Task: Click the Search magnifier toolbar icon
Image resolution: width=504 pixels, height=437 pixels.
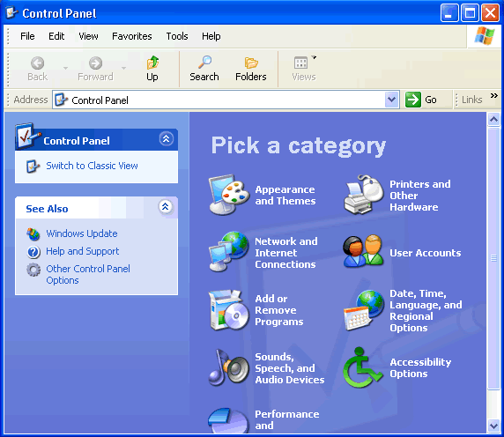Action: pyautogui.click(x=204, y=63)
